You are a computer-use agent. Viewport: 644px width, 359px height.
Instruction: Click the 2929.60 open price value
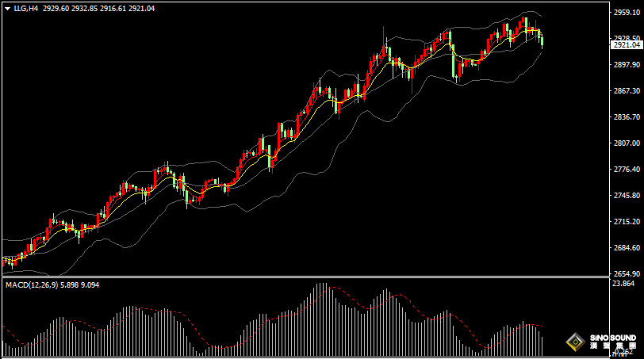pyautogui.click(x=56, y=8)
